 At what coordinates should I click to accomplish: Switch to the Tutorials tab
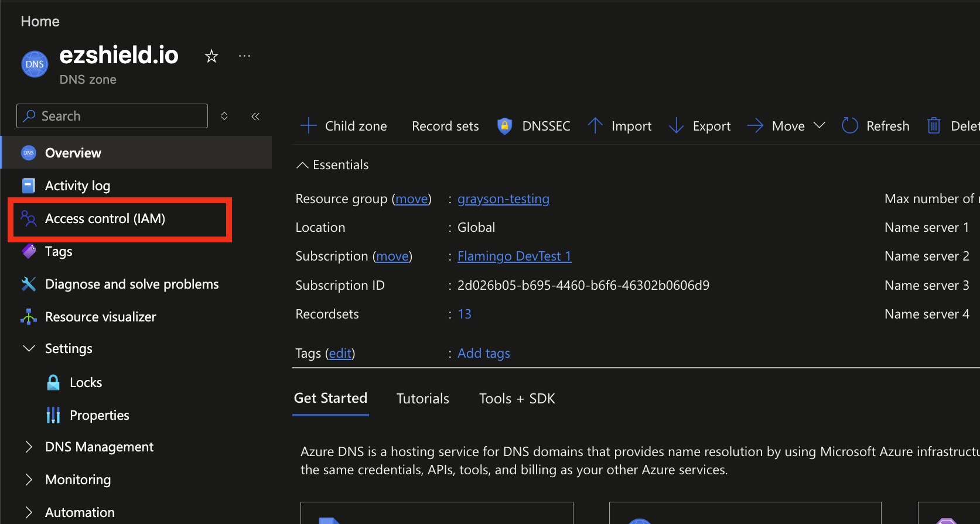422,399
